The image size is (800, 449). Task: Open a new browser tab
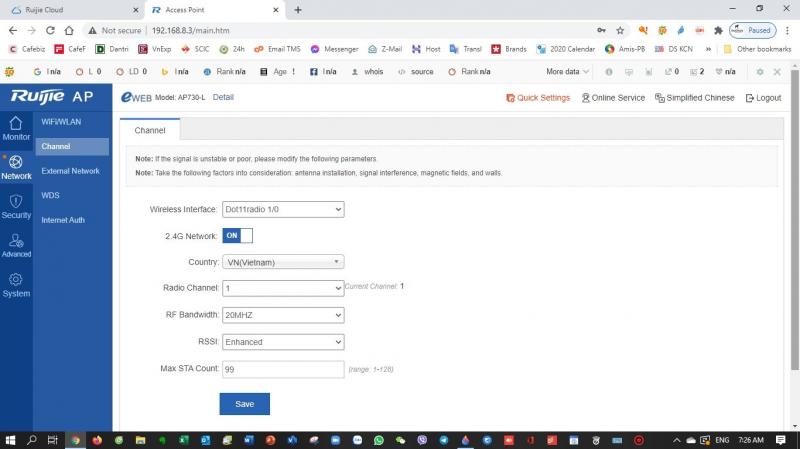pos(298,10)
